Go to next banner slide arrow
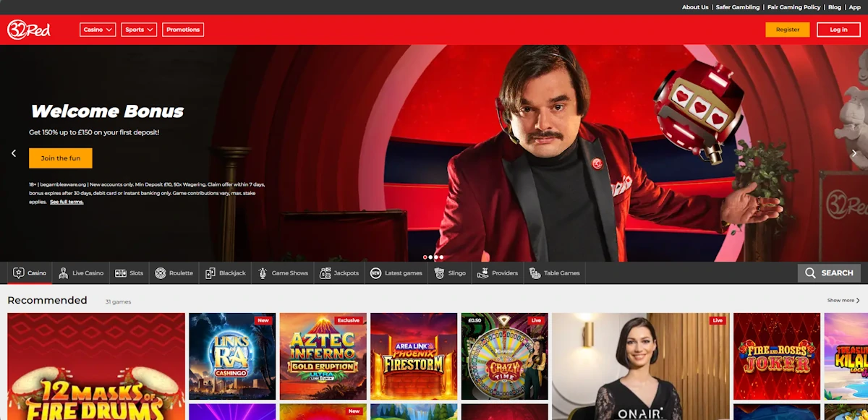Image resolution: width=868 pixels, height=420 pixels. (854, 153)
